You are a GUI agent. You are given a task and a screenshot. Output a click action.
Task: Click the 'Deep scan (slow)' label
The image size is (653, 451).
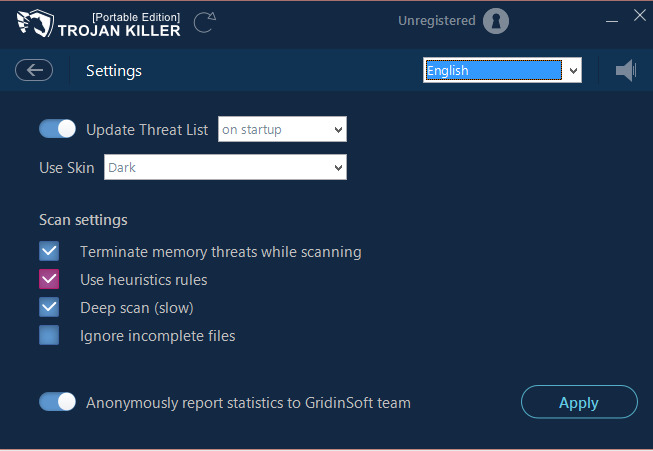137,308
